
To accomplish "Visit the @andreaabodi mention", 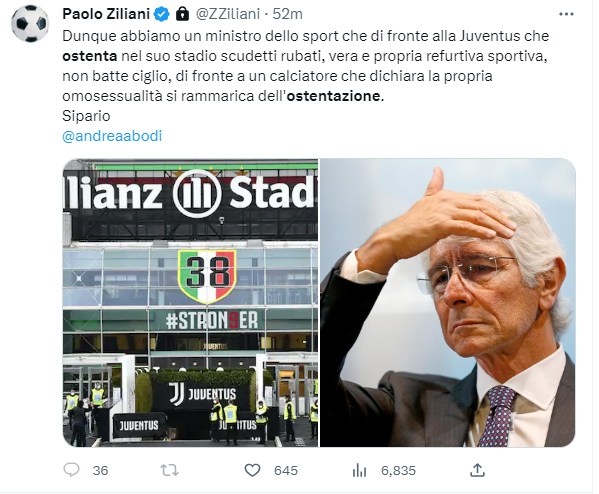I will tap(112, 136).
